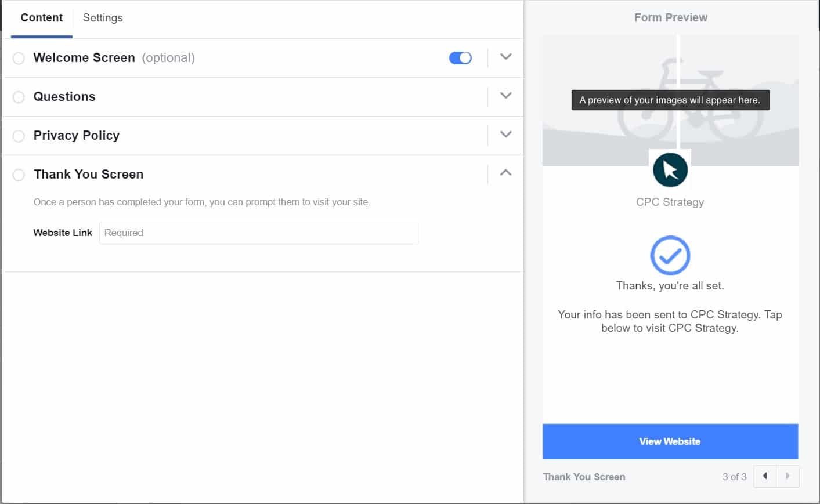The width and height of the screenshot is (820, 504).
Task: Expand the Privacy Policy section chevron
Action: 505,135
